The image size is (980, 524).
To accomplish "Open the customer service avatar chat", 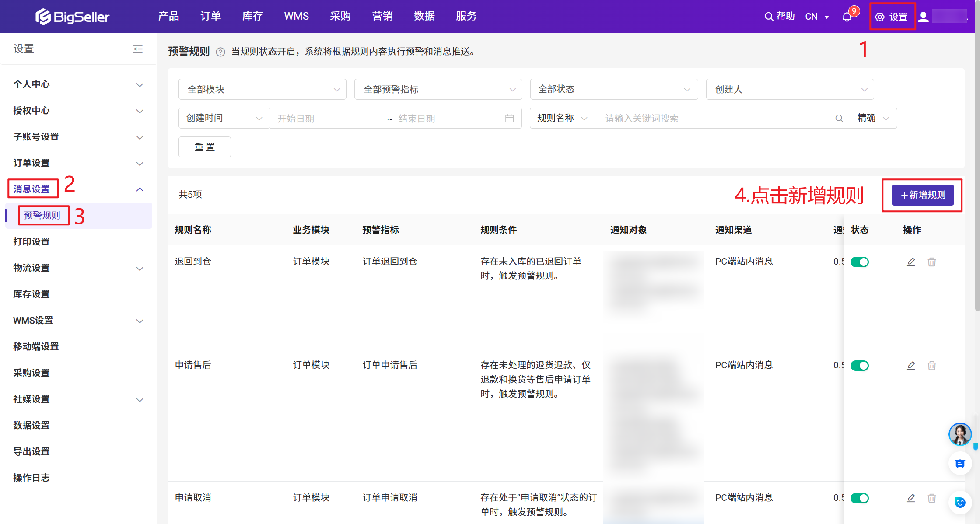I will [x=960, y=434].
